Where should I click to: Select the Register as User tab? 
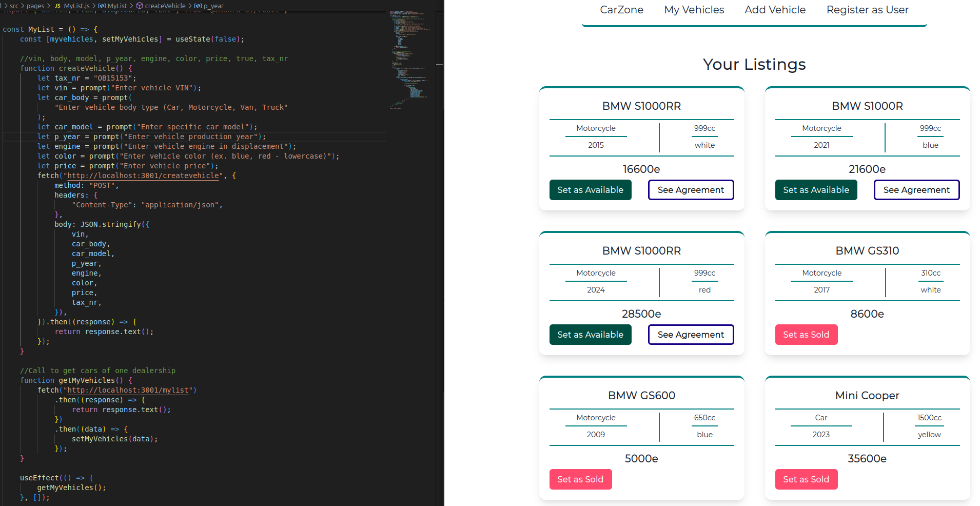point(867,10)
